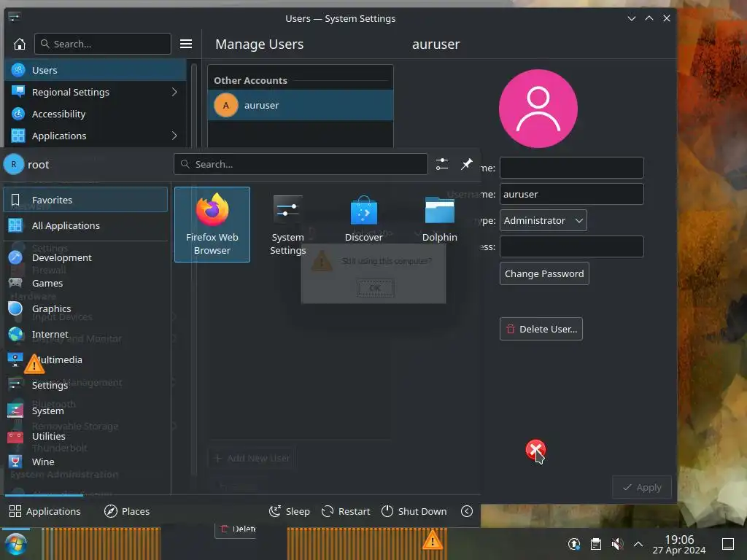
Task: Open Administrator account type dropdown
Action: click(543, 220)
